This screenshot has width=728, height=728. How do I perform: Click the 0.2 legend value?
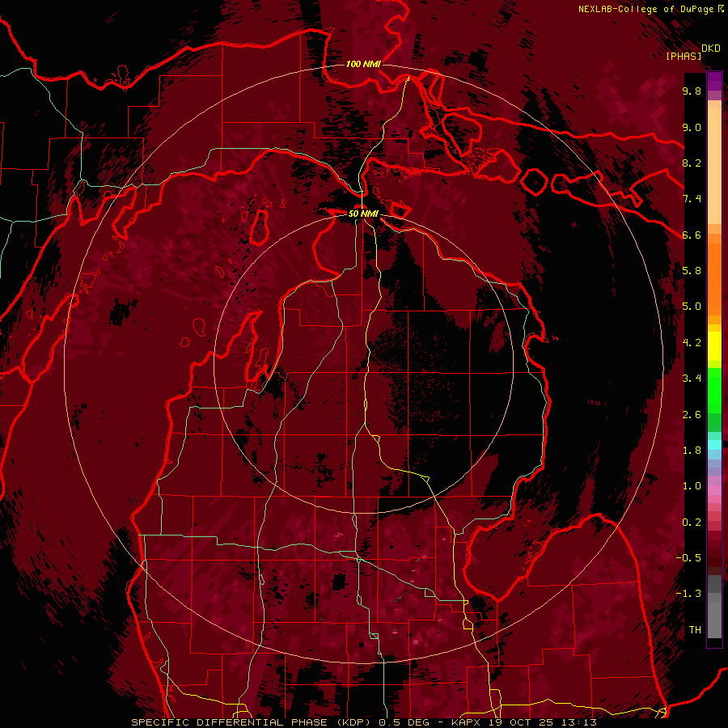692,523
